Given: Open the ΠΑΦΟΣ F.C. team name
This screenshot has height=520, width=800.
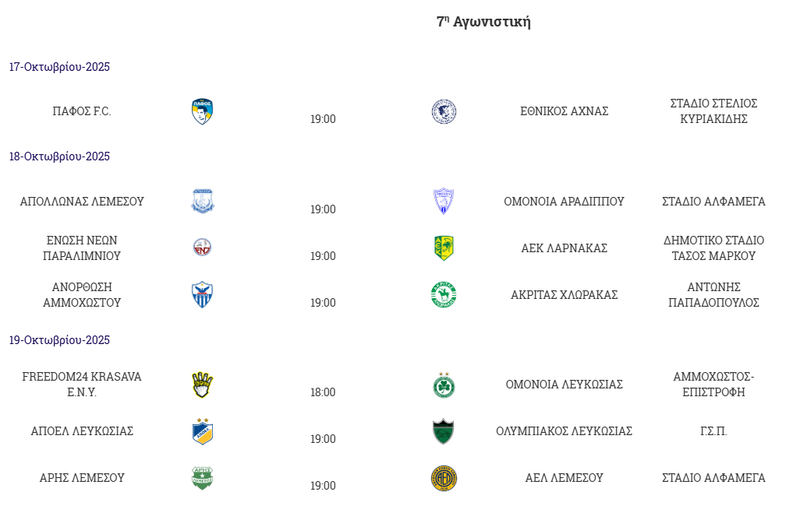Looking at the screenshot, I should [x=82, y=111].
